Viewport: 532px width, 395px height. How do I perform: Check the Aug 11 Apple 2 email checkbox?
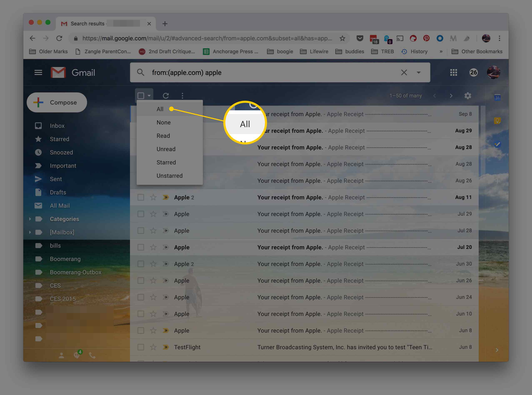click(141, 197)
